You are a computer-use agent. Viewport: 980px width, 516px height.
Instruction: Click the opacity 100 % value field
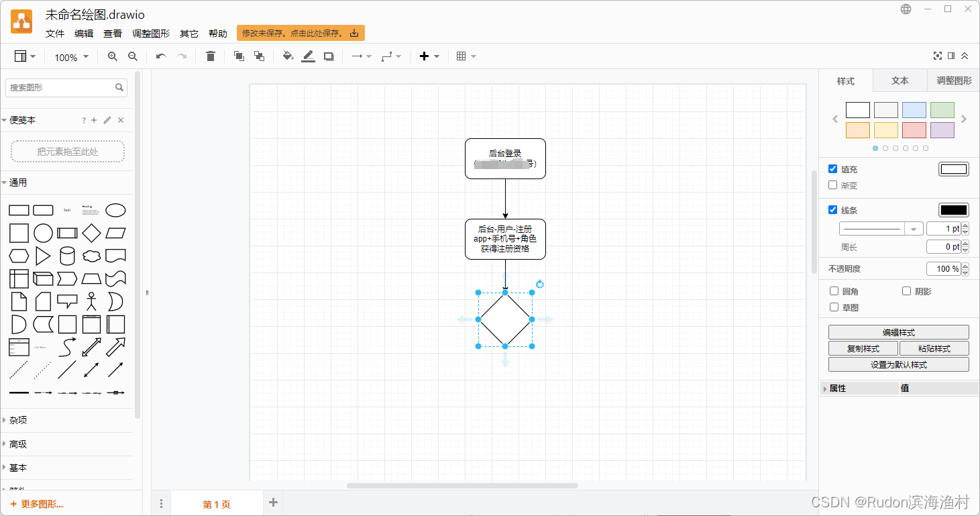pos(945,268)
